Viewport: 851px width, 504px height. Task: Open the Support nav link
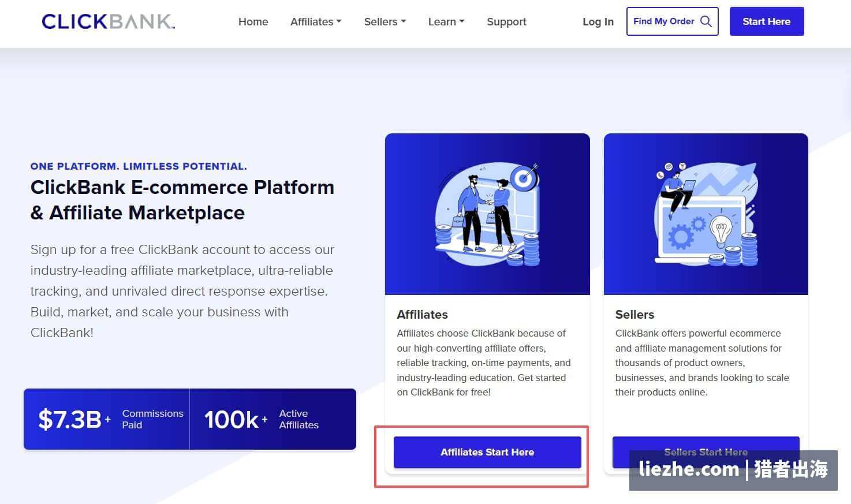[506, 21]
